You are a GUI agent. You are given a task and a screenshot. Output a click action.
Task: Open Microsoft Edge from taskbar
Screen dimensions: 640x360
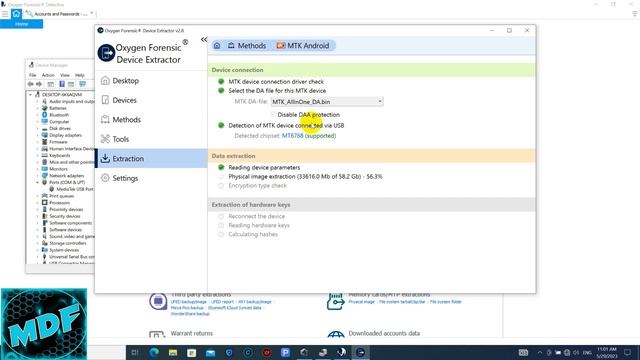tap(154, 352)
